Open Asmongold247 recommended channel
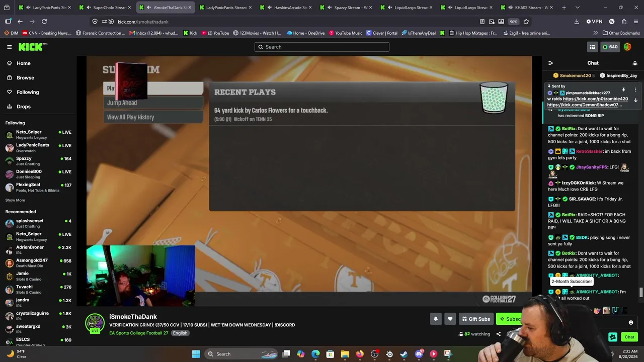The image size is (644, 362). tap(38, 263)
